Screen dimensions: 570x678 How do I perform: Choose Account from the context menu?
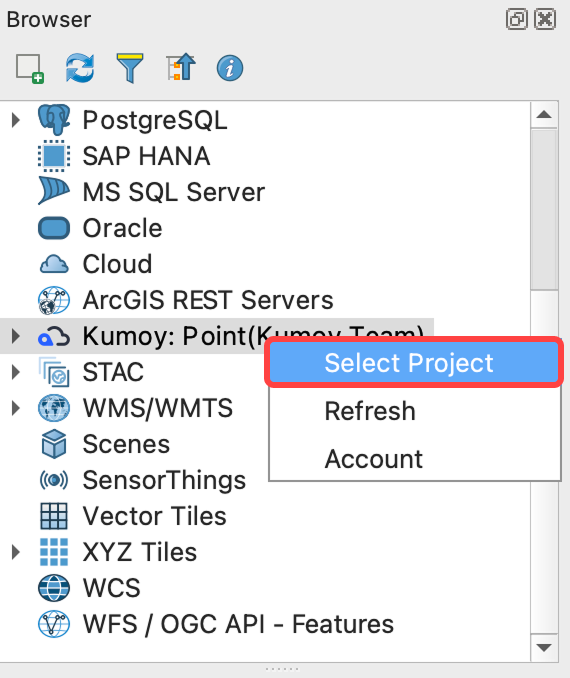tap(414, 459)
